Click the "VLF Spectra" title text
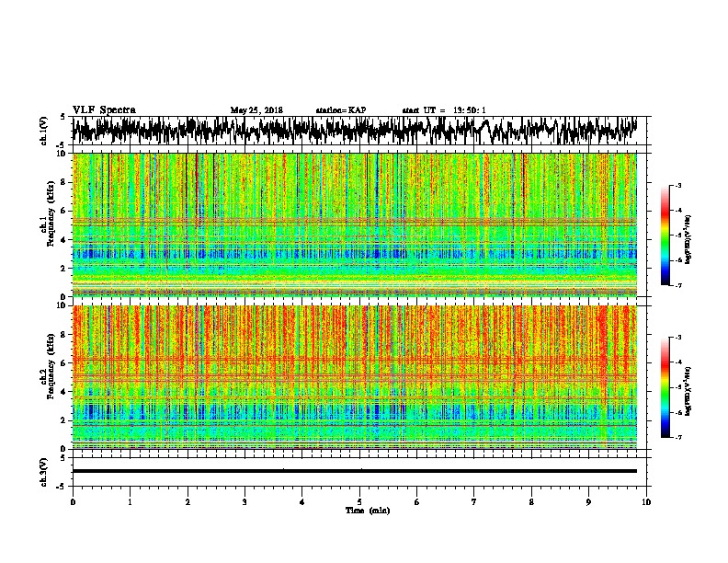 click(x=104, y=110)
